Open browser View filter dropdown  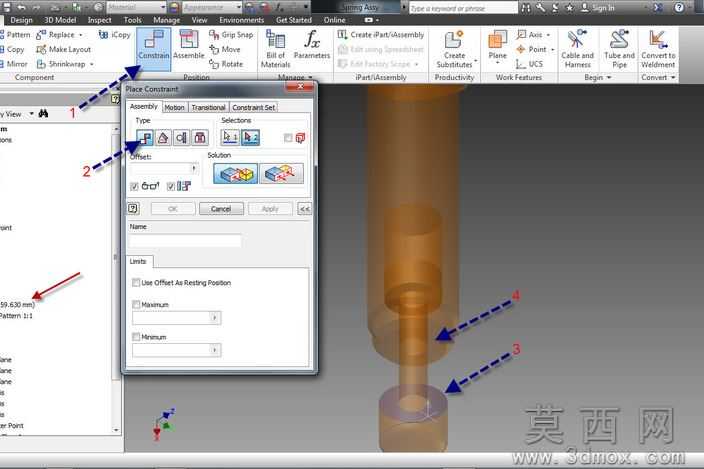coord(31,114)
